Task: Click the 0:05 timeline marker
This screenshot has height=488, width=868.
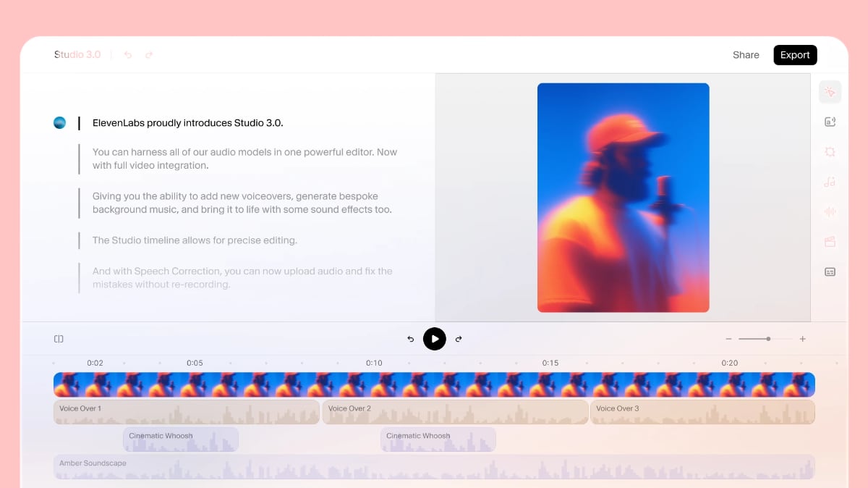Action: coord(195,363)
